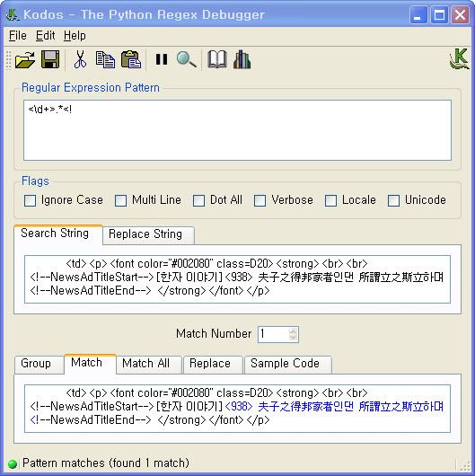Select the Match results tab
The height and width of the screenshot is (476, 475).
pos(90,363)
